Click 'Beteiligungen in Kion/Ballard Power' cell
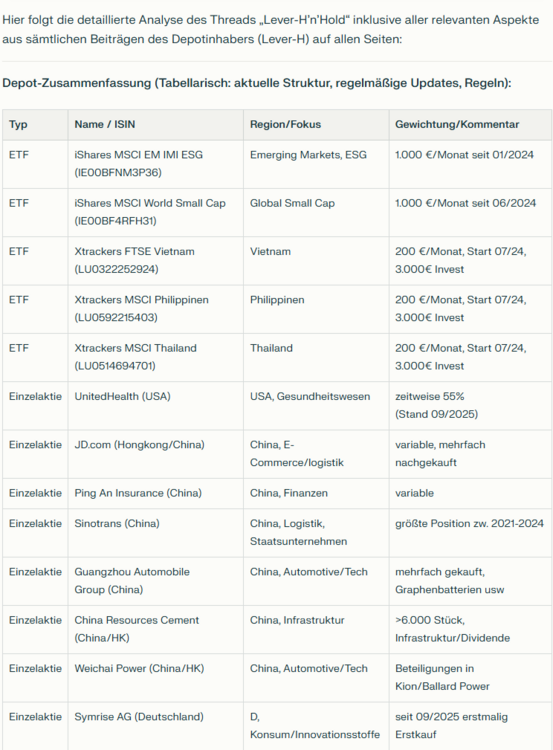The height and width of the screenshot is (750, 553). pyautogui.click(x=470, y=678)
